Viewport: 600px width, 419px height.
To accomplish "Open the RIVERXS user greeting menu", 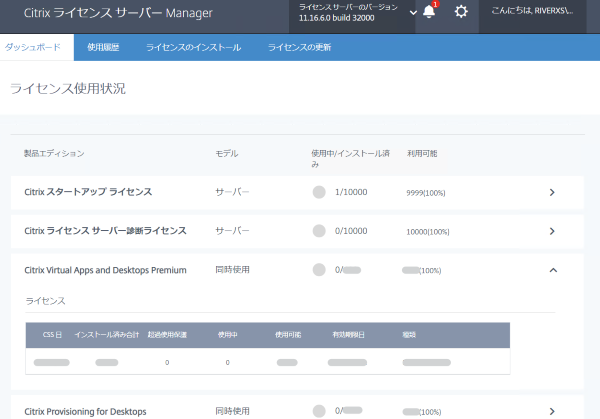I will [x=532, y=11].
